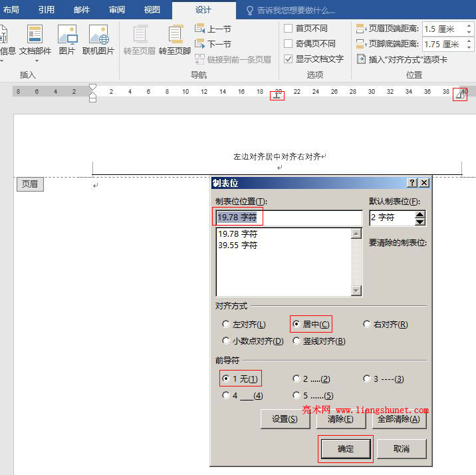
Task: Click the 联机图片 online pictures icon
Action: tap(98, 34)
